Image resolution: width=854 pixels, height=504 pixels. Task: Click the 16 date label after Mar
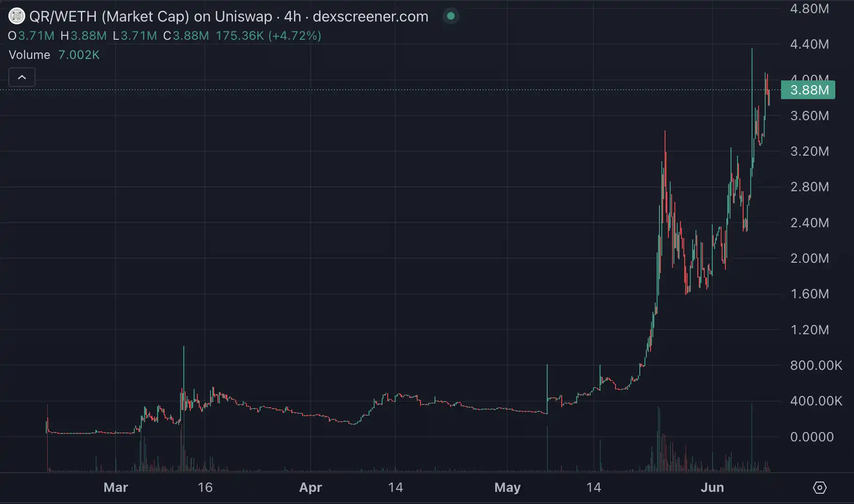[x=205, y=488]
